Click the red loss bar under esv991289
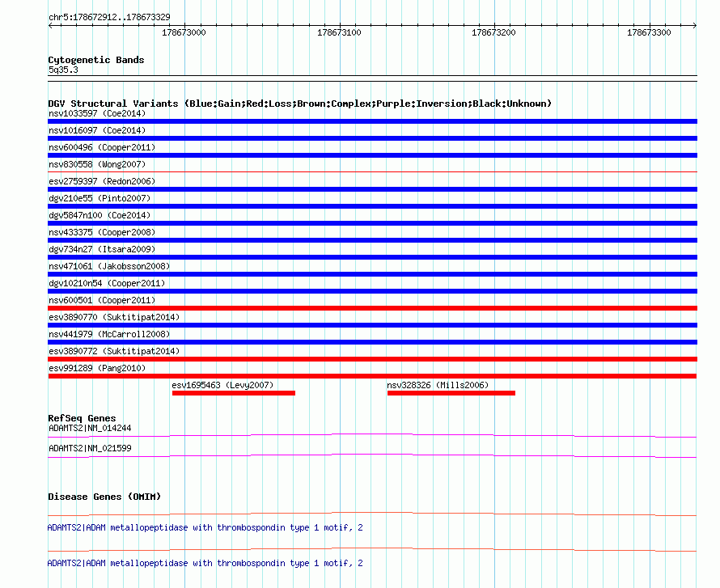The image size is (720, 588). pyautogui.click(x=372, y=376)
